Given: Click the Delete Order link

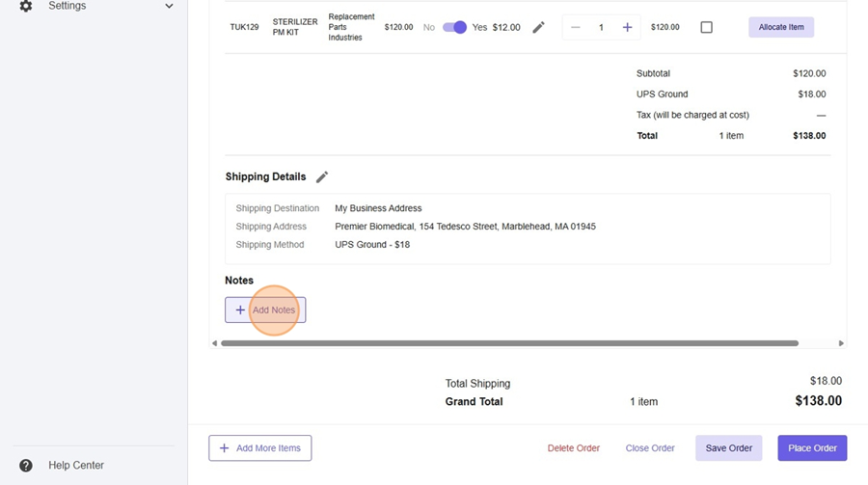Looking at the screenshot, I should coord(574,447).
